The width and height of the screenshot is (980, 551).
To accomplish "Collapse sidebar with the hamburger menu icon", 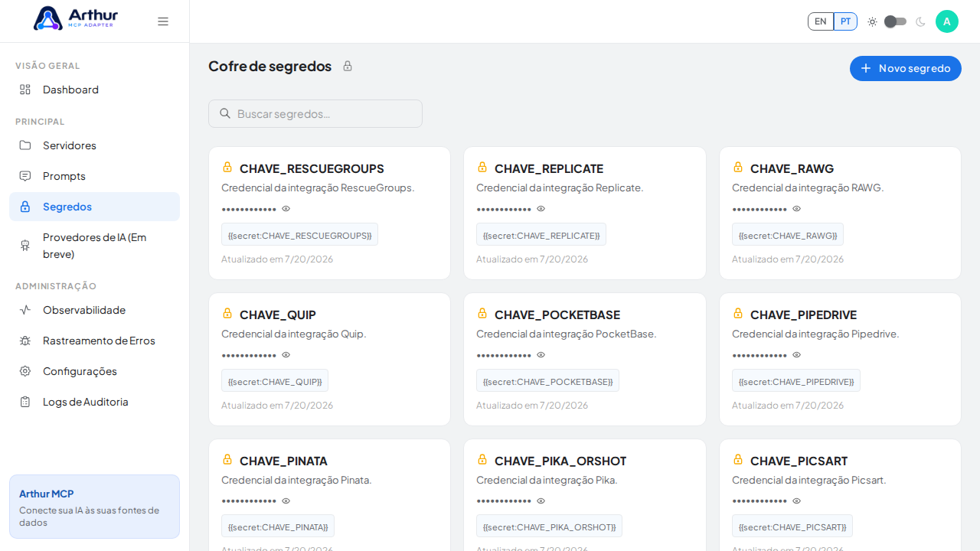I will point(163,21).
